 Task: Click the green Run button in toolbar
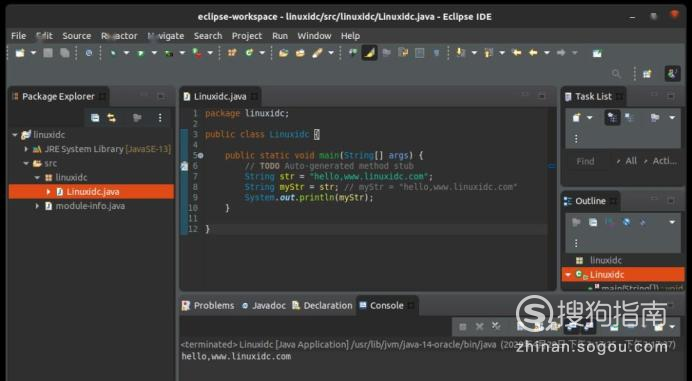pyautogui.click(x=141, y=53)
